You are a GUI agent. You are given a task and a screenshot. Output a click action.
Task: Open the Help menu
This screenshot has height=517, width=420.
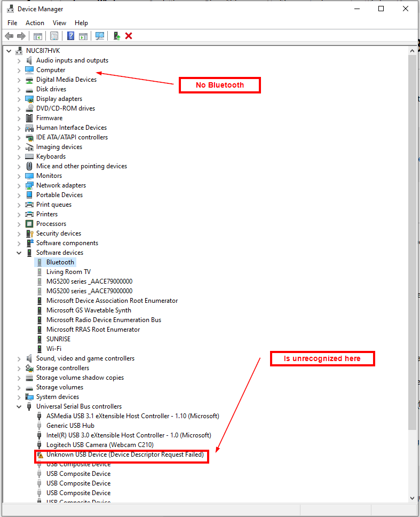coord(81,23)
